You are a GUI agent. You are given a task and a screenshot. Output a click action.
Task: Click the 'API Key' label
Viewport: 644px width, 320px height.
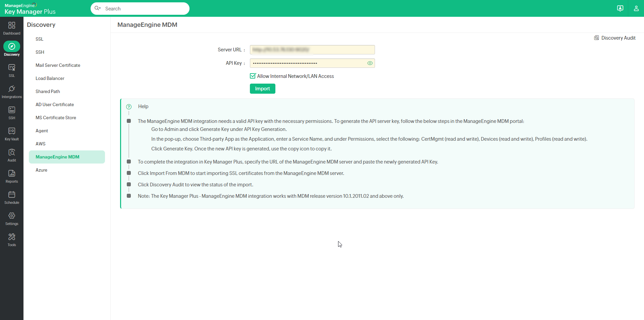(x=234, y=63)
